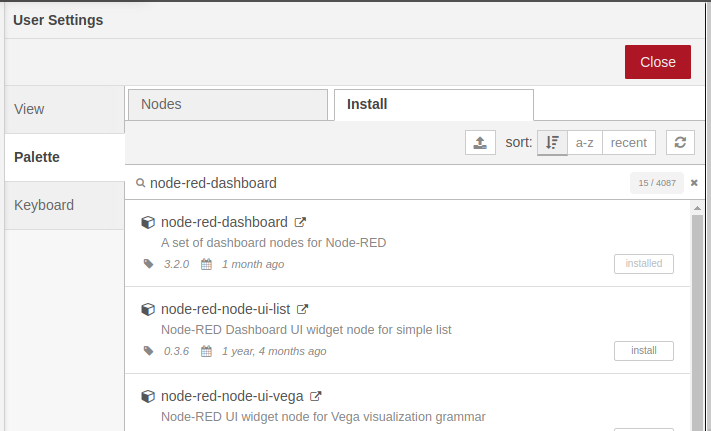Install the node-red-node-ui-list module
Image resolution: width=711 pixels, height=431 pixels.
pos(643,351)
